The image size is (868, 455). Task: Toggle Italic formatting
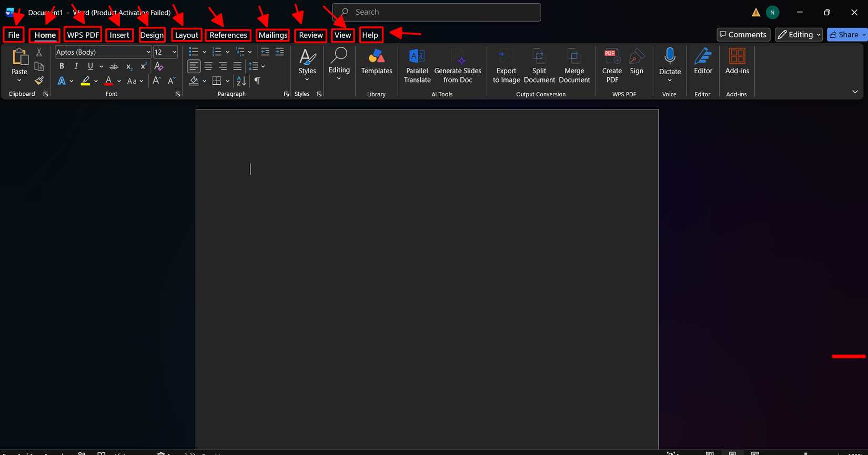click(x=76, y=66)
